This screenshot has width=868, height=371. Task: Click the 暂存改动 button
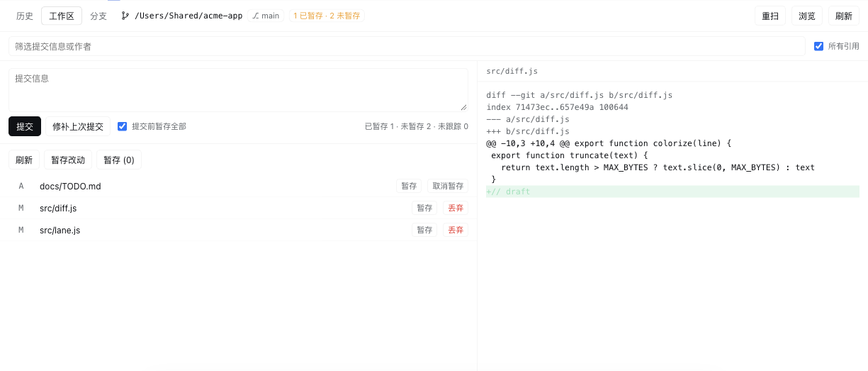pos(68,160)
